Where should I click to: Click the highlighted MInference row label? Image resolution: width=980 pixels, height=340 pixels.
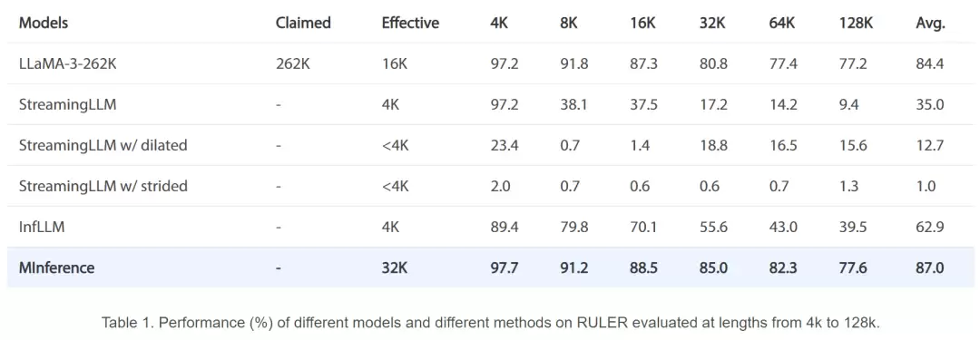click(57, 268)
